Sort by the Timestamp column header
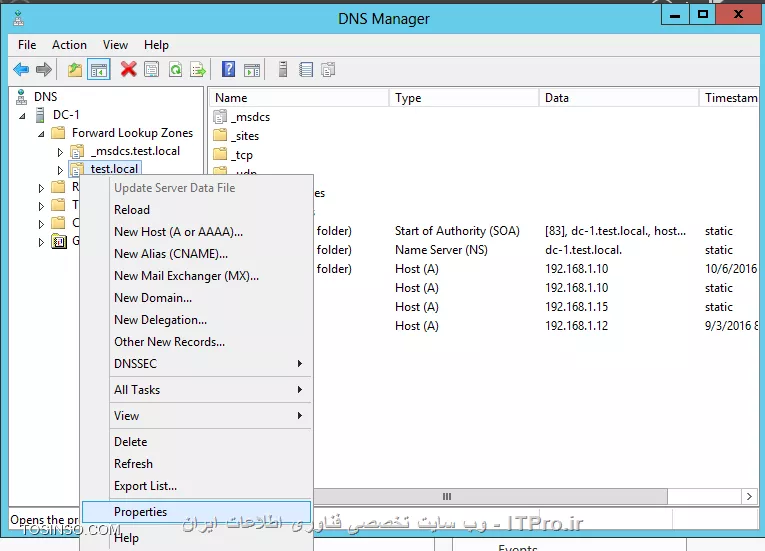The image size is (765, 551). pos(729,98)
